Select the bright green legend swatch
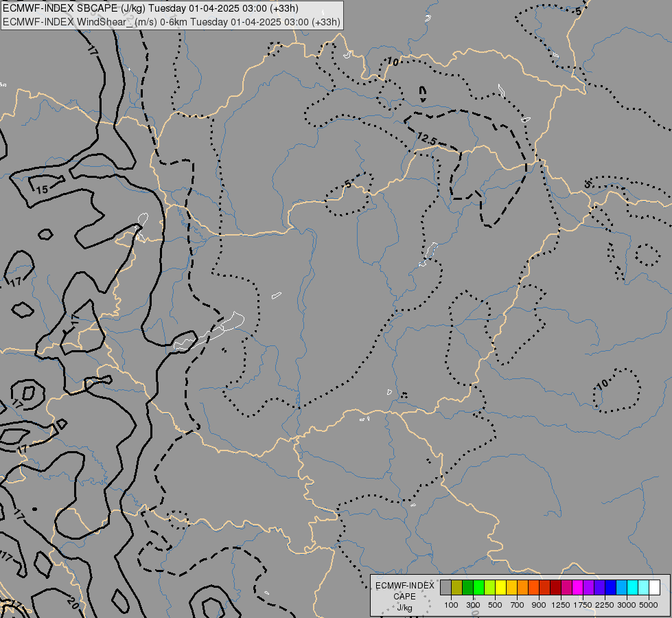The image size is (672, 618). point(478,587)
